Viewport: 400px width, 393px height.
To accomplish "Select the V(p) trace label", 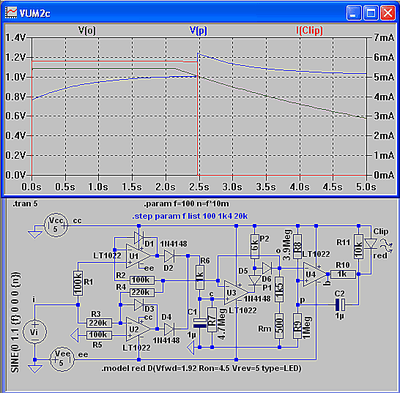I will [198, 31].
